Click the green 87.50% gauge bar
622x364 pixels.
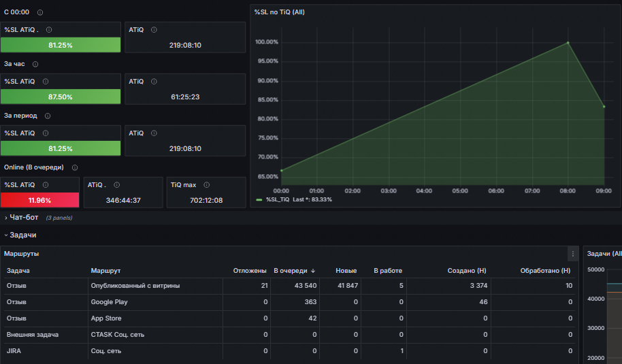[x=61, y=97]
